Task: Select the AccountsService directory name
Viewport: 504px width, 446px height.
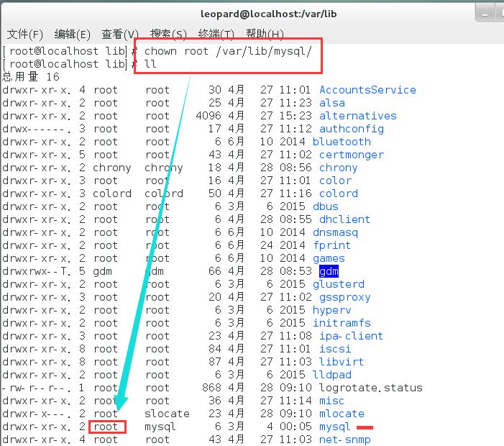Action: (367, 90)
